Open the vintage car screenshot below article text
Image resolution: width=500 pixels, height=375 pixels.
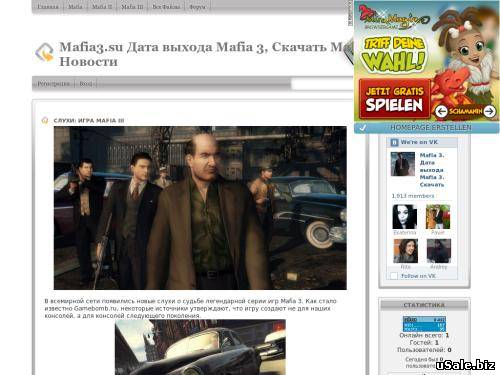tap(200, 347)
